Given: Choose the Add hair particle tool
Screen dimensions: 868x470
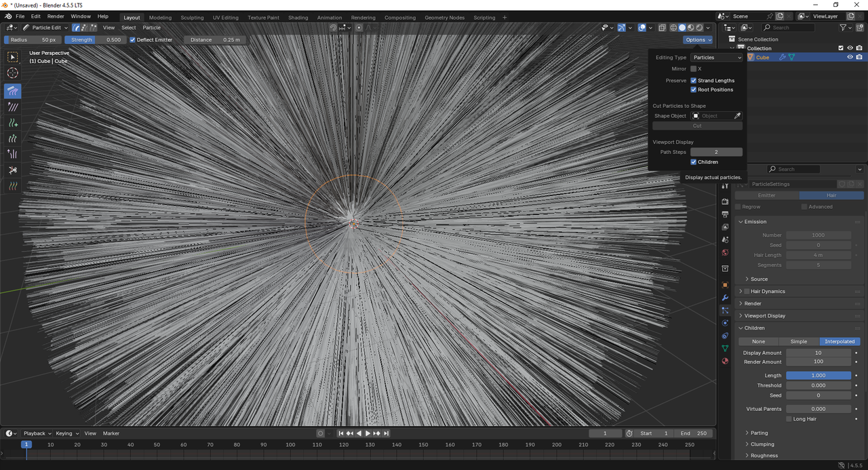Looking at the screenshot, I should (x=13, y=123).
